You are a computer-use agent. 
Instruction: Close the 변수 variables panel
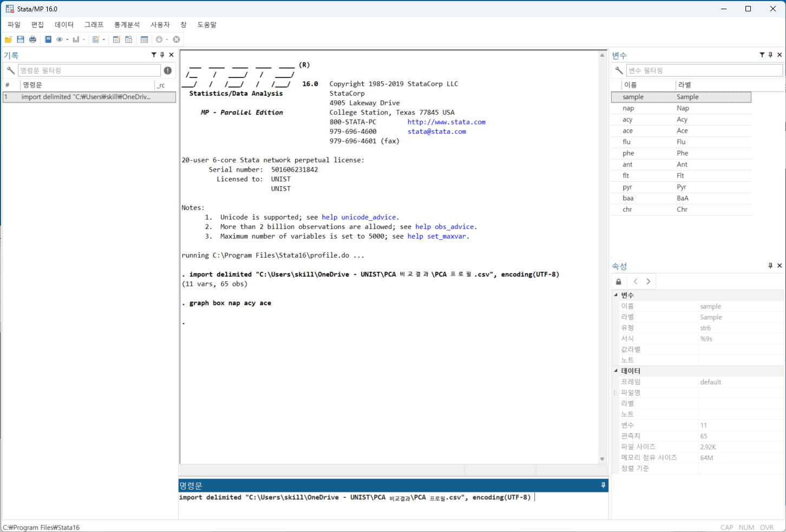point(780,55)
